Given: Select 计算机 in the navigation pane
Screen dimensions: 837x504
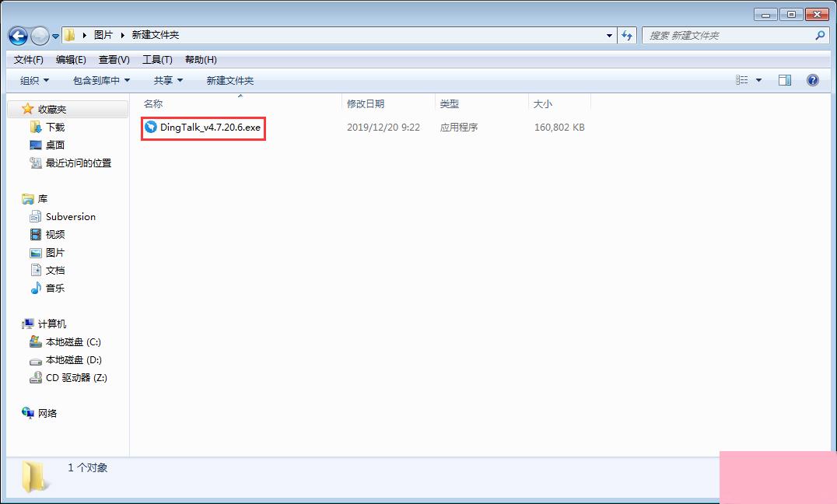Looking at the screenshot, I should tap(52, 324).
